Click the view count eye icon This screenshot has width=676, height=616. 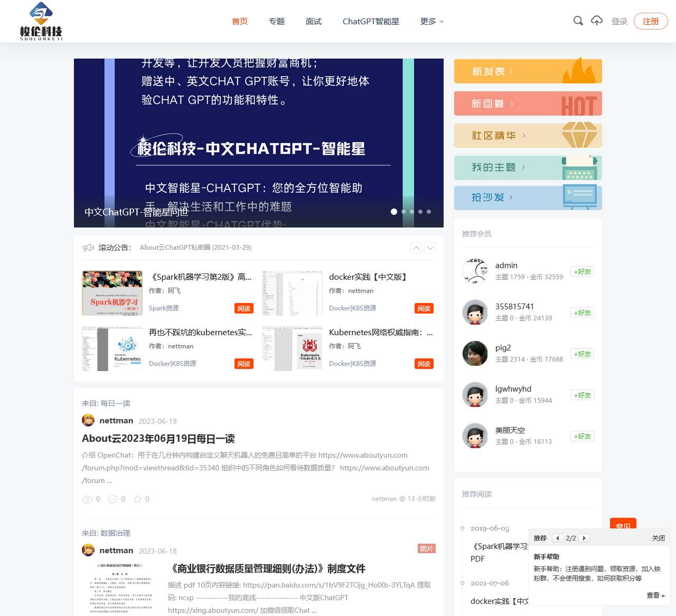tap(87, 499)
